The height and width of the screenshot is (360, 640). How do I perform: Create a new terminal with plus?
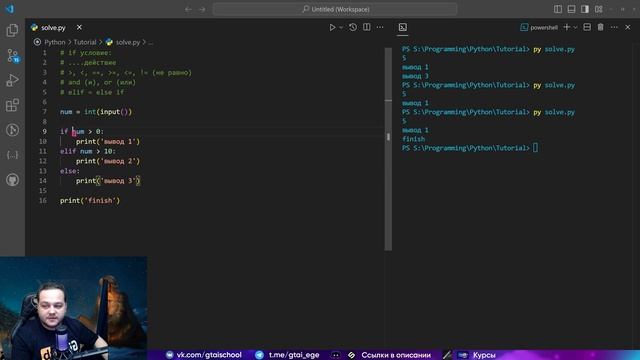pyautogui.click(x=567, y=27)
